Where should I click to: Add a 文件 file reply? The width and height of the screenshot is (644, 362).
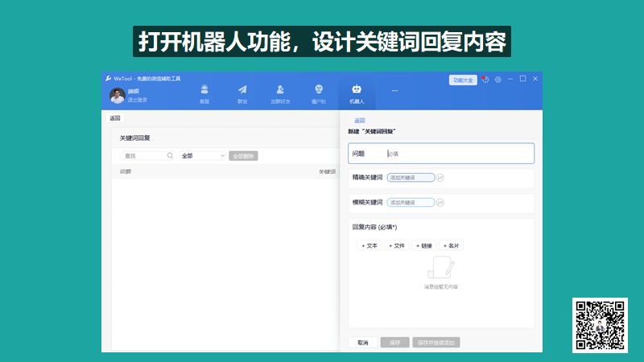pyautogui.click(x=397, y=245)
